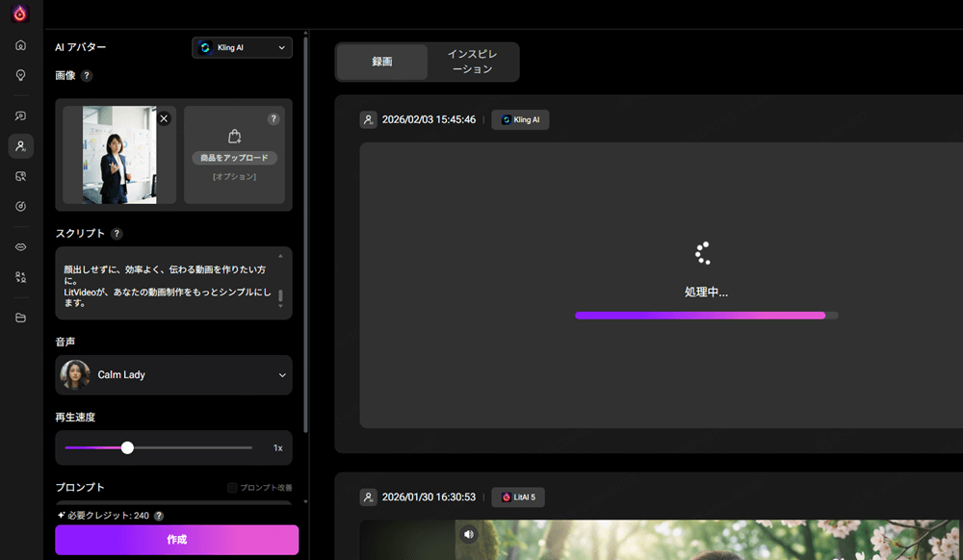Enable the プロンプト改善 checkbox
This screenshot has height=560, width=963.
[232, 488]
